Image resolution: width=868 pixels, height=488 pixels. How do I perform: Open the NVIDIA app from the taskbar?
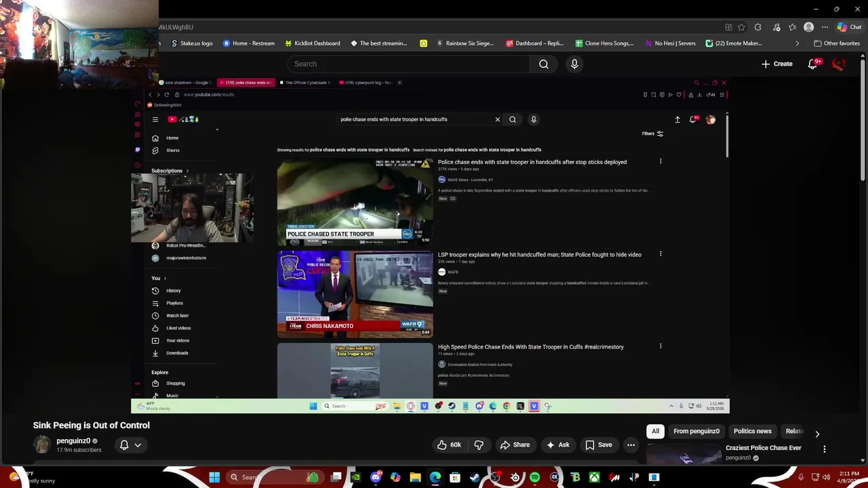(355, 477)
